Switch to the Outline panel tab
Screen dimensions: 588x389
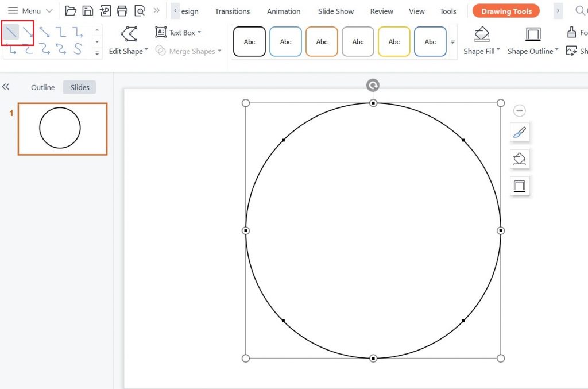[42, 87]
